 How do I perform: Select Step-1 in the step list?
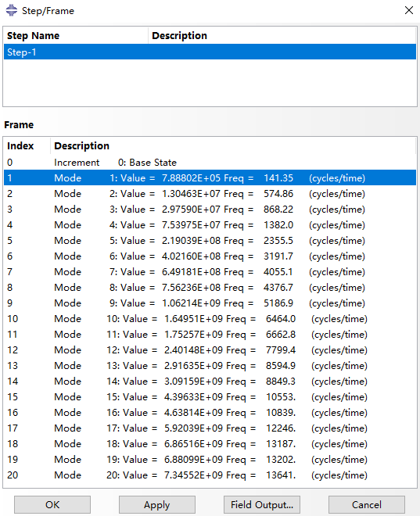[x=210, y=52]
